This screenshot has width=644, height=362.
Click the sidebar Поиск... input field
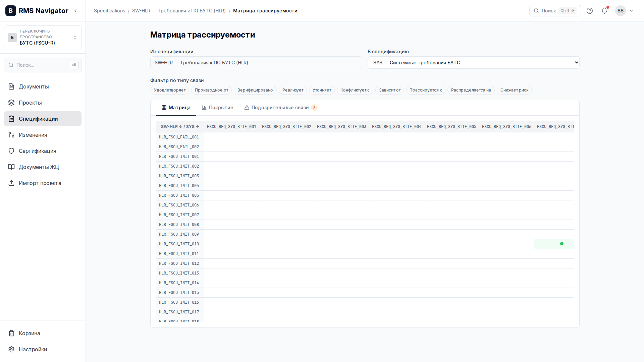(43, 65)
